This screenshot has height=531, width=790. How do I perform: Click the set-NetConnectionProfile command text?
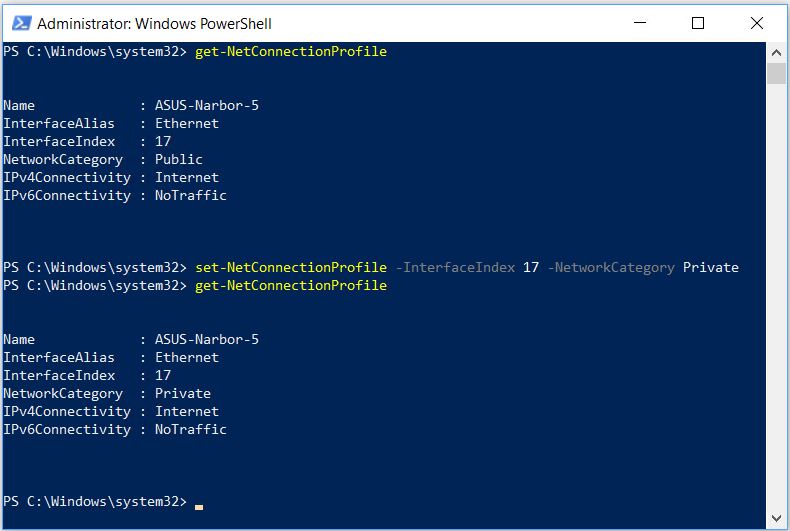point(291,268)
